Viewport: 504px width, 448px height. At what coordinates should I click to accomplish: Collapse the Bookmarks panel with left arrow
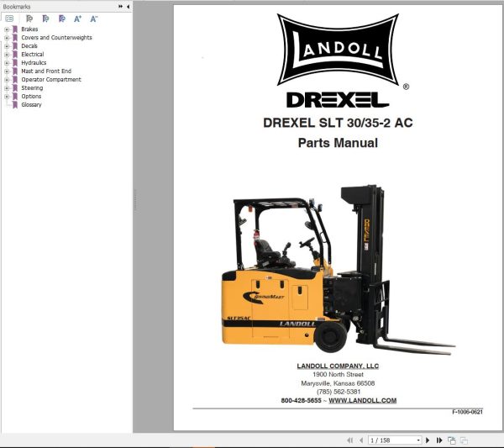coord(128,6)
